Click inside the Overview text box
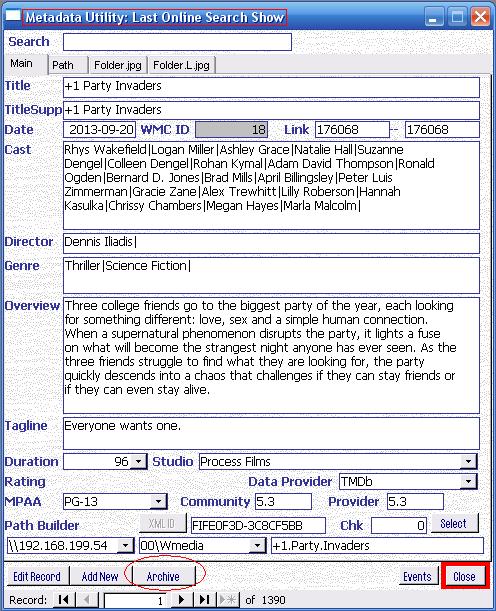Image resolution: width=496 pixels, height=611 pixels. click(271, 355)
